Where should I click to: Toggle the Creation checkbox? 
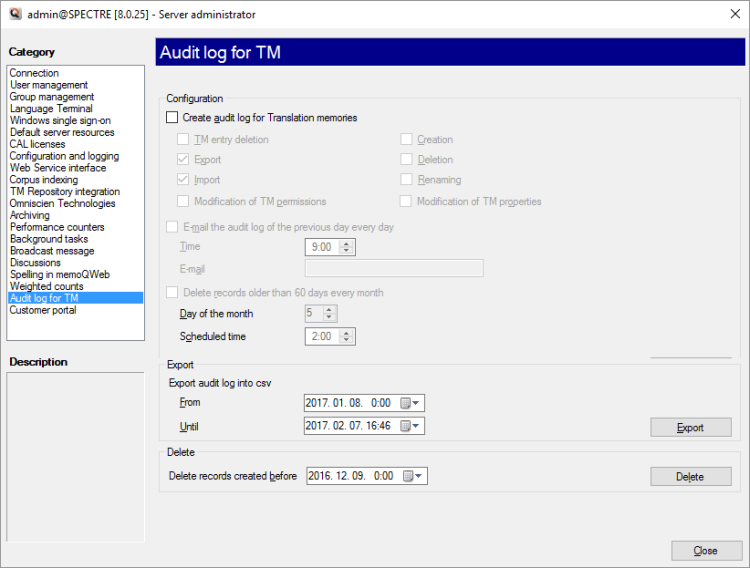click(x=406, y=139)
